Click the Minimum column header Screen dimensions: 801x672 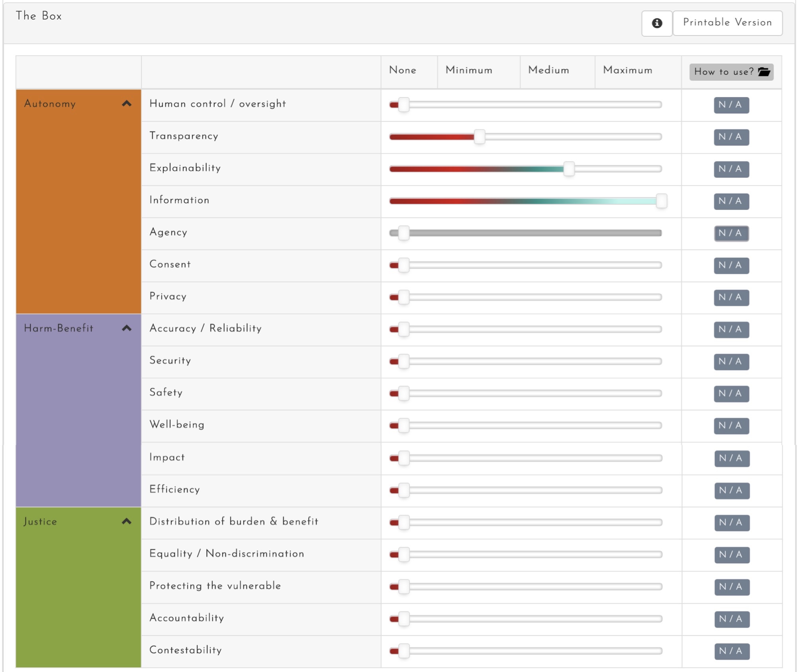click(469, 70)
